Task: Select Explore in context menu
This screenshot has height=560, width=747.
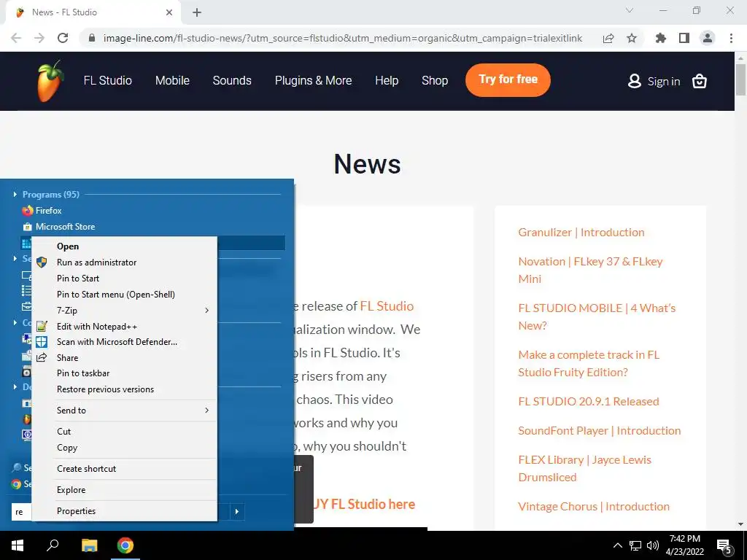Action: [x=124, y=490]
